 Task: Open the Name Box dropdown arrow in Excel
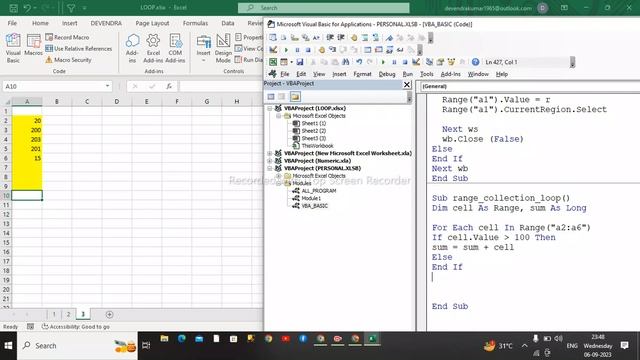[x=107, y=86]
